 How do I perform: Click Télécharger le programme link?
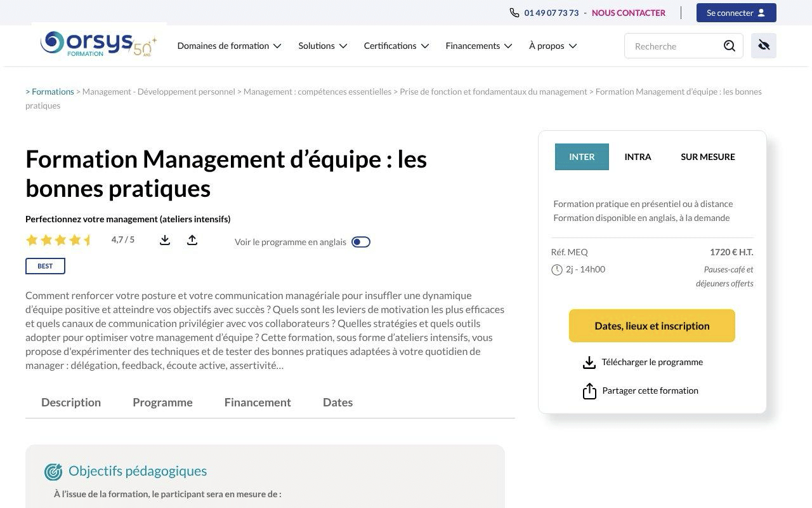tap(652, 362)
